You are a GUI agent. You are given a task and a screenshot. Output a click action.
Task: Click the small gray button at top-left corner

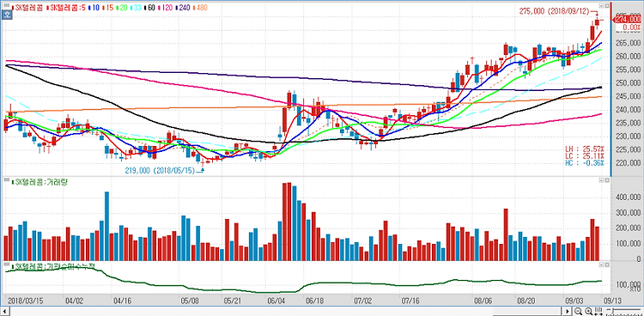click(7, 5)
